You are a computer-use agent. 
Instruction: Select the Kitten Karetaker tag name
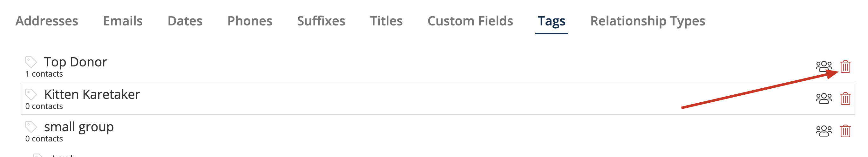92,94
